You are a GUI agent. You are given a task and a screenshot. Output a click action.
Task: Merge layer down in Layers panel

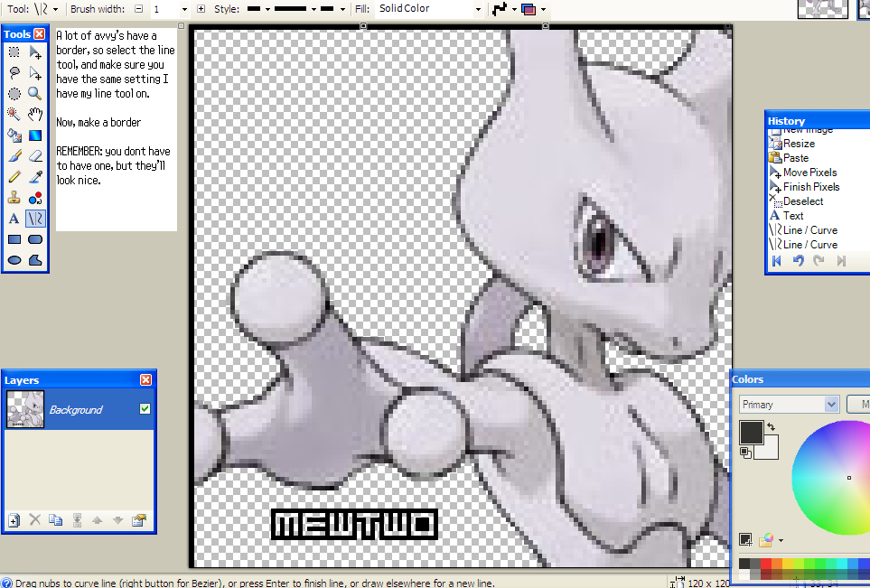tap(77, 519)
